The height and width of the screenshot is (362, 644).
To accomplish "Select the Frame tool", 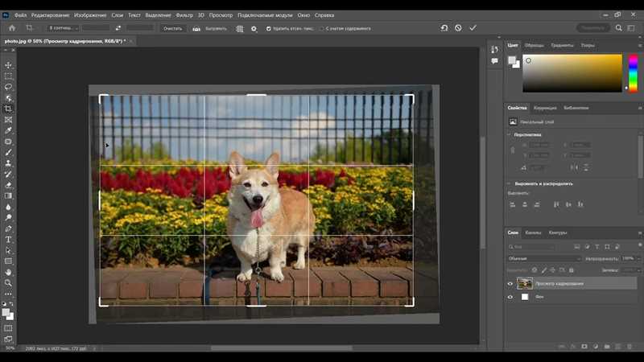I will pos(8,120).
